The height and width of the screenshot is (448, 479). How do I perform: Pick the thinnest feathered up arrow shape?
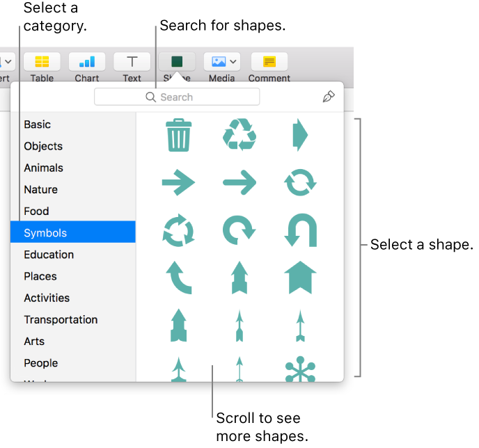click(x=300, y=326)
